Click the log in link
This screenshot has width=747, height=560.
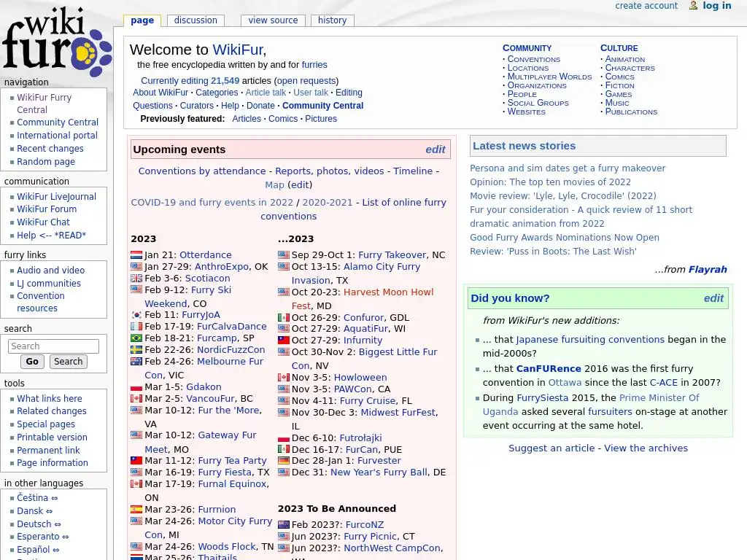(716, 5)
